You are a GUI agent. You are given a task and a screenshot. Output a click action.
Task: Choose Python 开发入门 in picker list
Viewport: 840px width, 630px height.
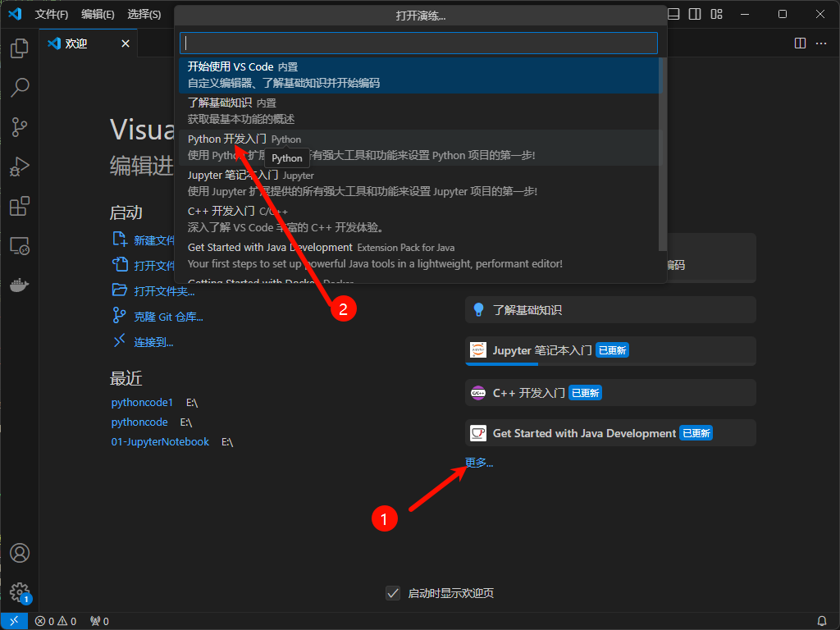point(421,148)
